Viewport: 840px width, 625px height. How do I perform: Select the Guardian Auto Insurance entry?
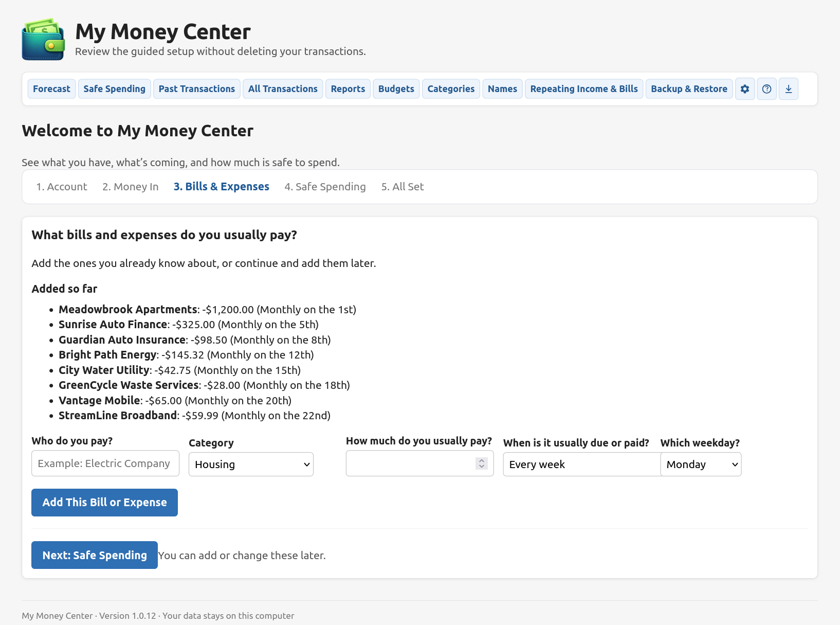(x=195, y=340)
